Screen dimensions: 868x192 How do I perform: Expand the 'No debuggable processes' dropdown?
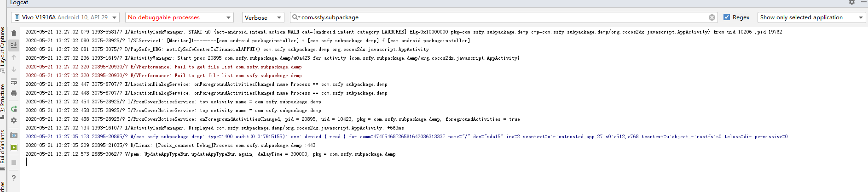pos(179,17)
